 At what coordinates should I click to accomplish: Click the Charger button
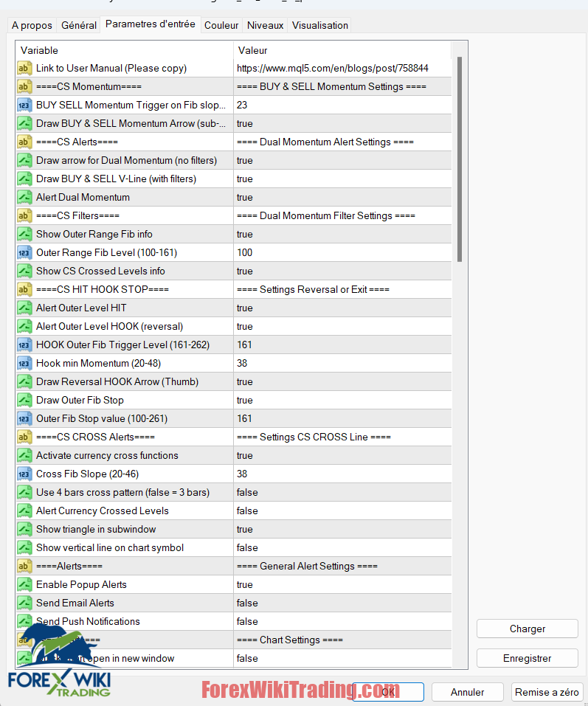click(x=528, y=629)
